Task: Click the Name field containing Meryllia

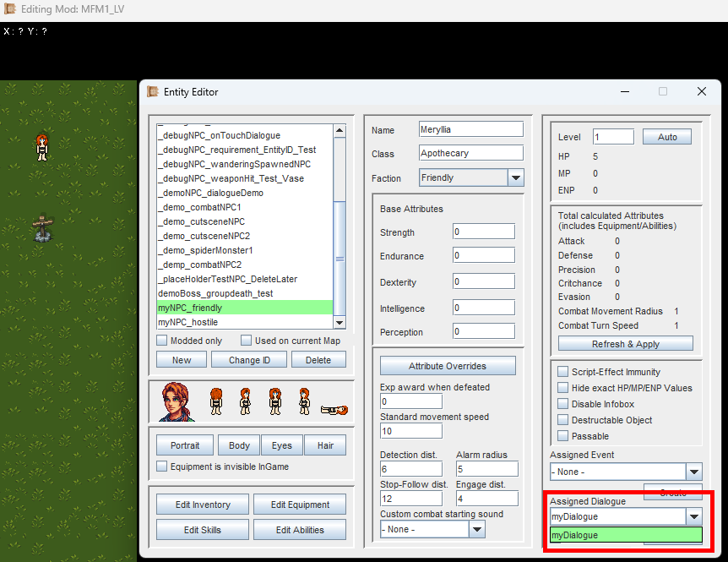Action: point(470,129)
